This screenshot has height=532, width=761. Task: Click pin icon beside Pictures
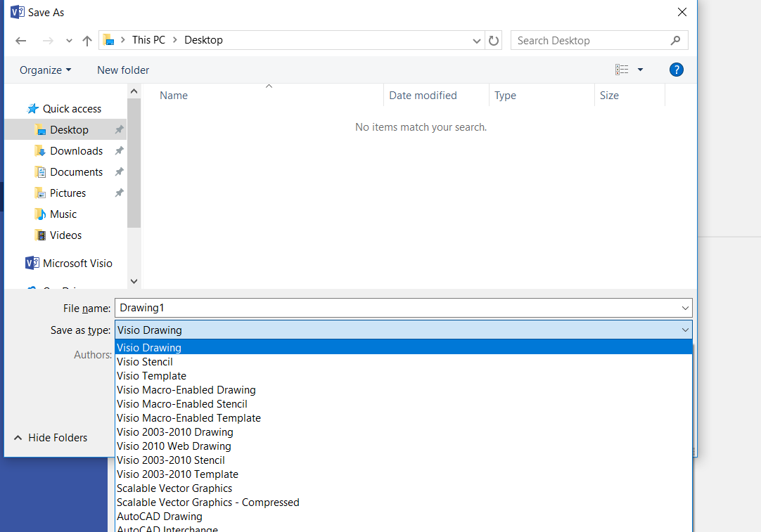pyautogui.click(x=119, y=193)
